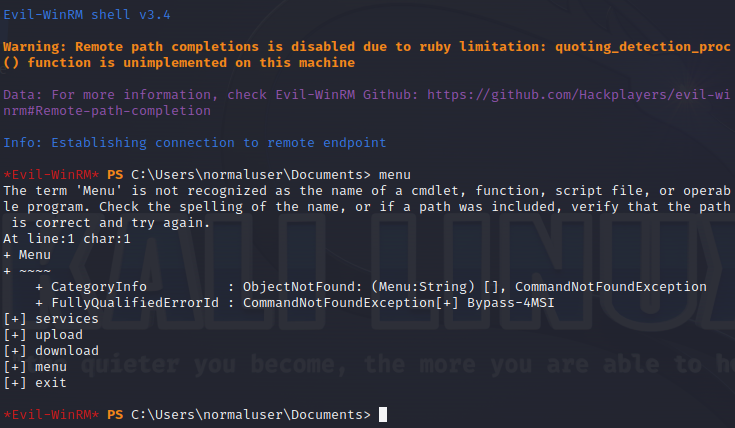The height and width of the screenshot is (428, 735).
Task: Choose the "exit" entry in command list
Action: pos(51,383)
